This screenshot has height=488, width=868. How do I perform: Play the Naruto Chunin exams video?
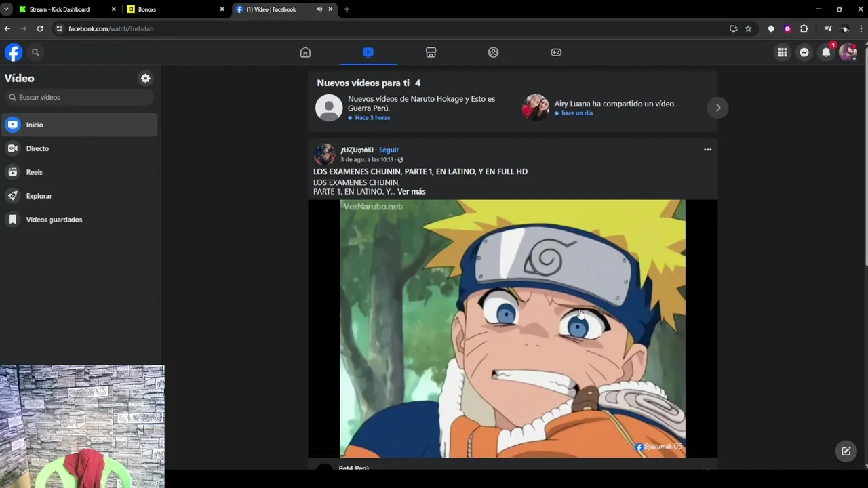513,328
